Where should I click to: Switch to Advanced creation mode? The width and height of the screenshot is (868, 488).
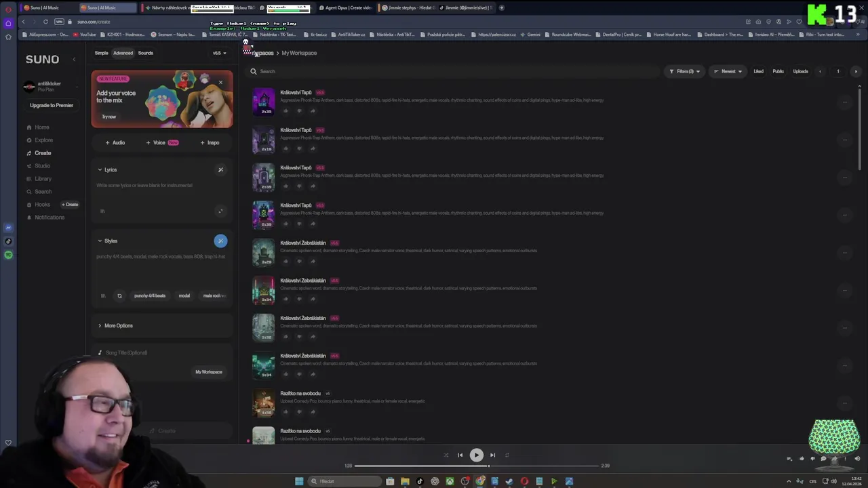[123, 53]
